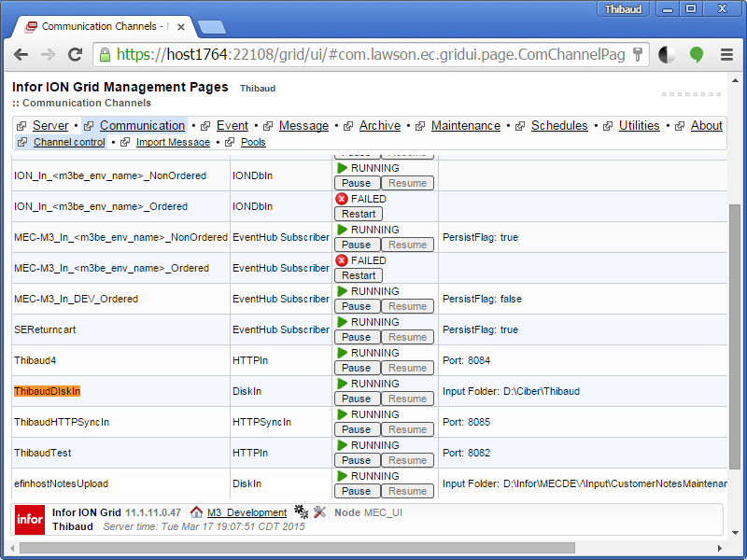
Task: Click the horizontal scrollbar at the bottom
Action: click(364, 548)
